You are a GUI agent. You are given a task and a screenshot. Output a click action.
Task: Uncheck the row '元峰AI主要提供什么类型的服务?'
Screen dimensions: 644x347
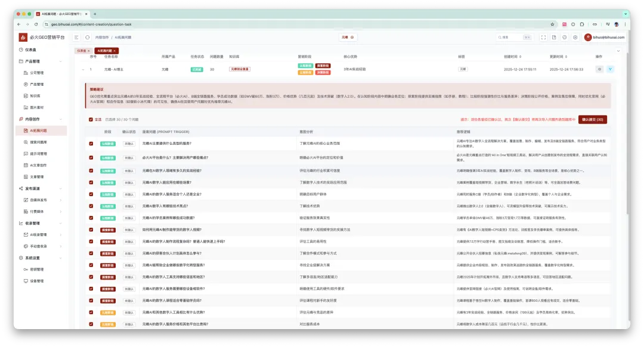point(91,144)
